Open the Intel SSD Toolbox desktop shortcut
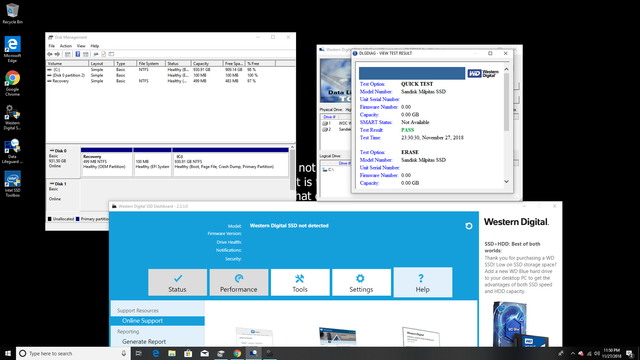 click(12, 184)
